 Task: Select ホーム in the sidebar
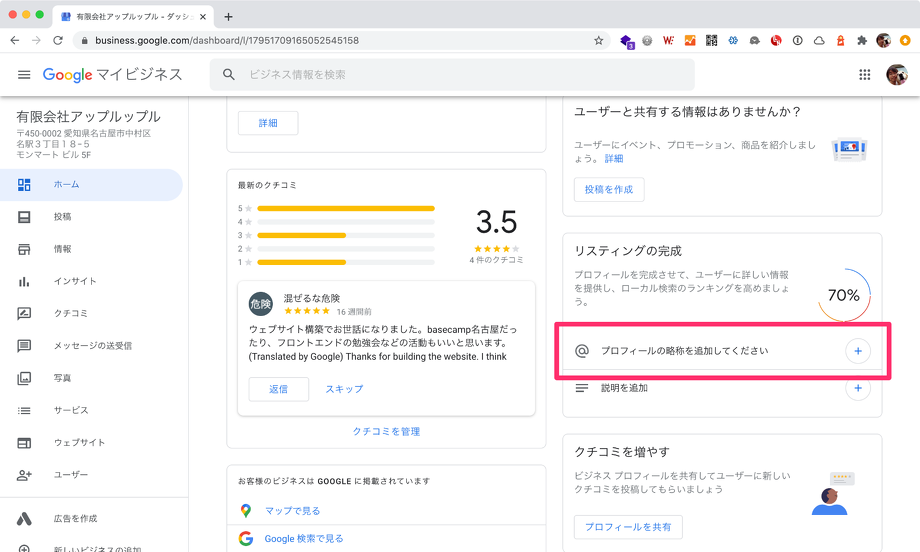(x=66, y=185)
